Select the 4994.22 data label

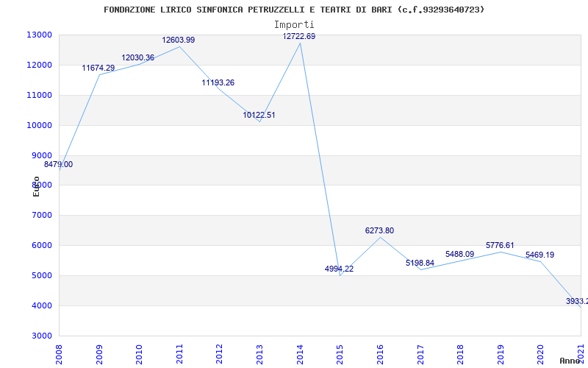pos(339,269)
